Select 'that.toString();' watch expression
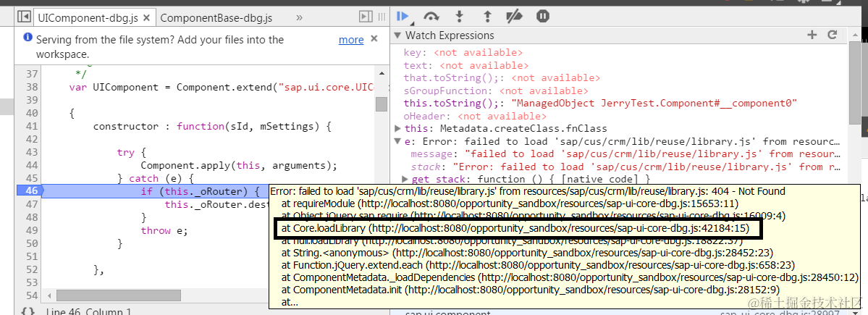This screenshot has height=315, width=868. coord(502,78)
